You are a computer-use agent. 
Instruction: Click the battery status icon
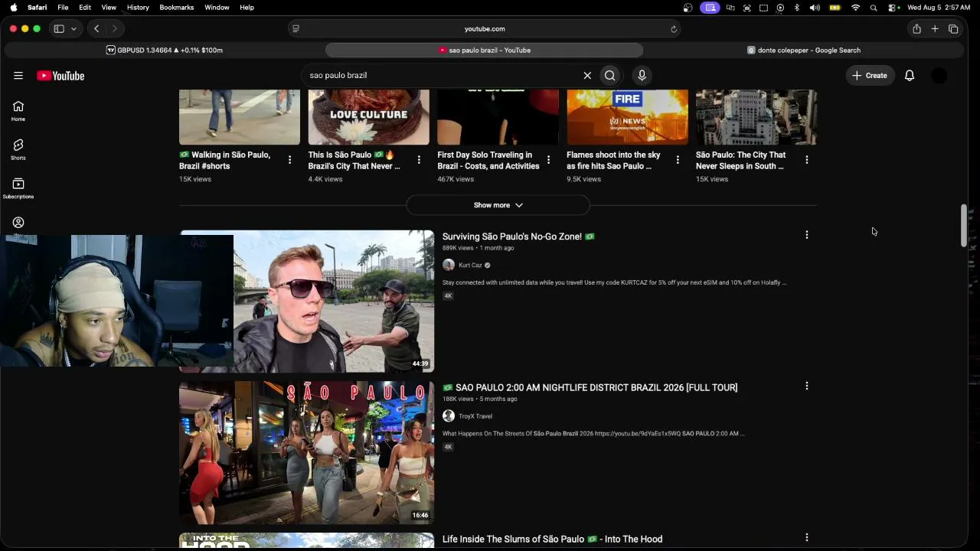click(x=835, y=8)
